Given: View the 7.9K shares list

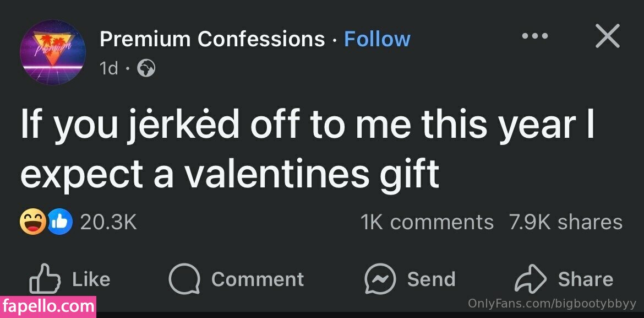Looking at the screenshot, I should pyautogui.click(x=566, y=222).
